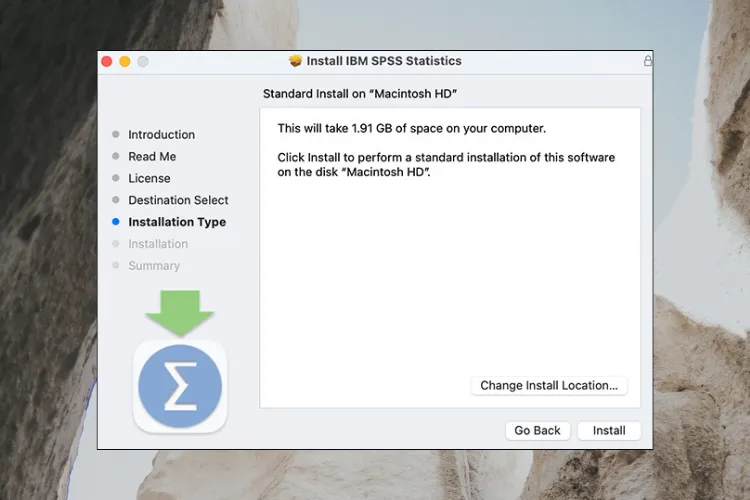
Task: Click the blue bullet beside Installation Type
Action: [116, 222]
